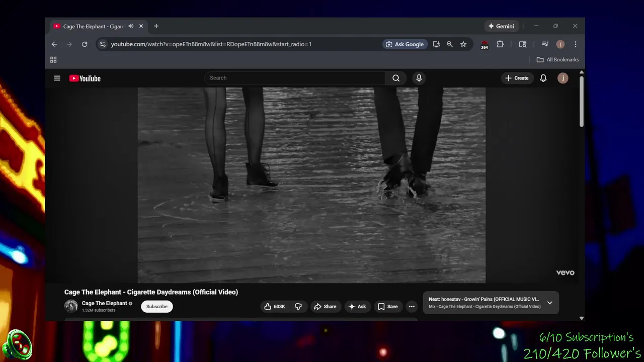Like the video with 603K likes
Viewport: 644px width, 362px height.
point(275,307)
